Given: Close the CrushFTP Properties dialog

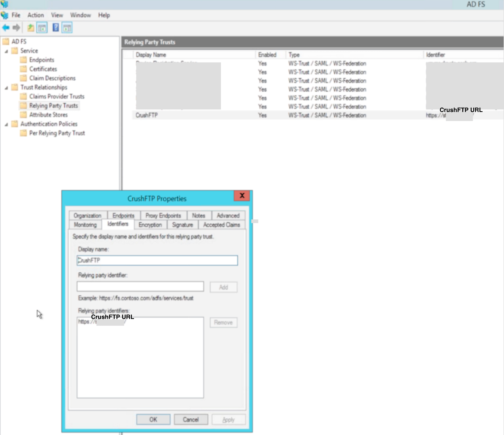Looking at the screenshot, I should tap(242, 195).
